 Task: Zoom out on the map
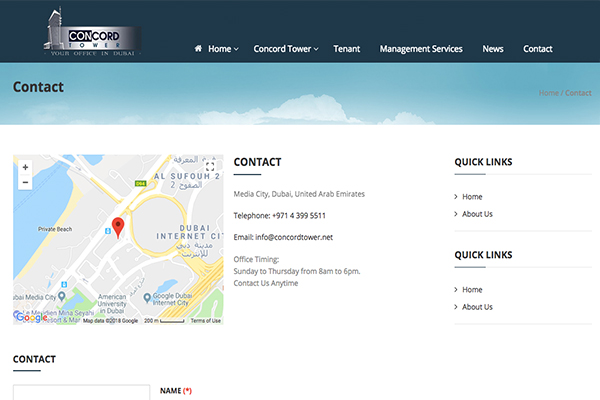point(25,182)
